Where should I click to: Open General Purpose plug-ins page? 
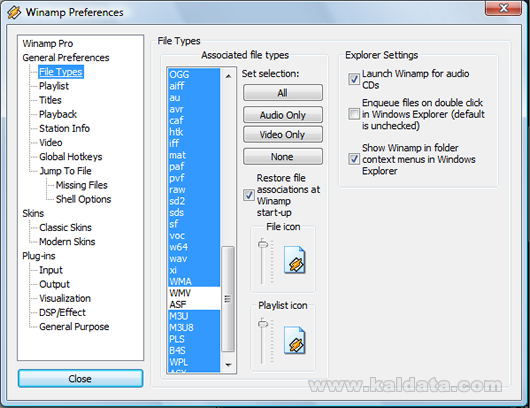point(74,328)
